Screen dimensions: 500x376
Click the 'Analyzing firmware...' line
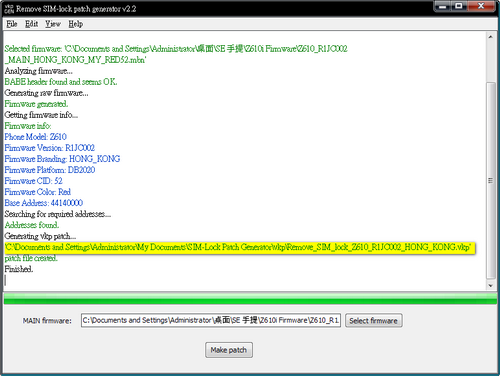pyautogui.click(x=38, y=71)
